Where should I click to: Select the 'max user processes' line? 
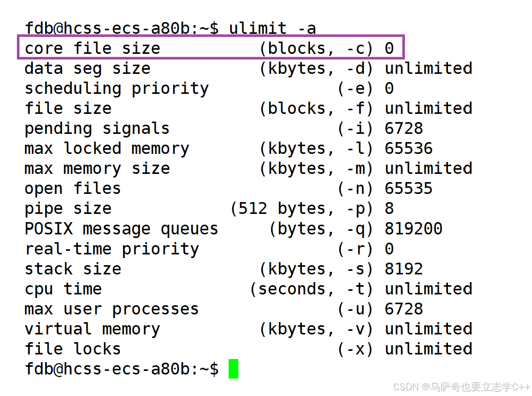[224, 309]
